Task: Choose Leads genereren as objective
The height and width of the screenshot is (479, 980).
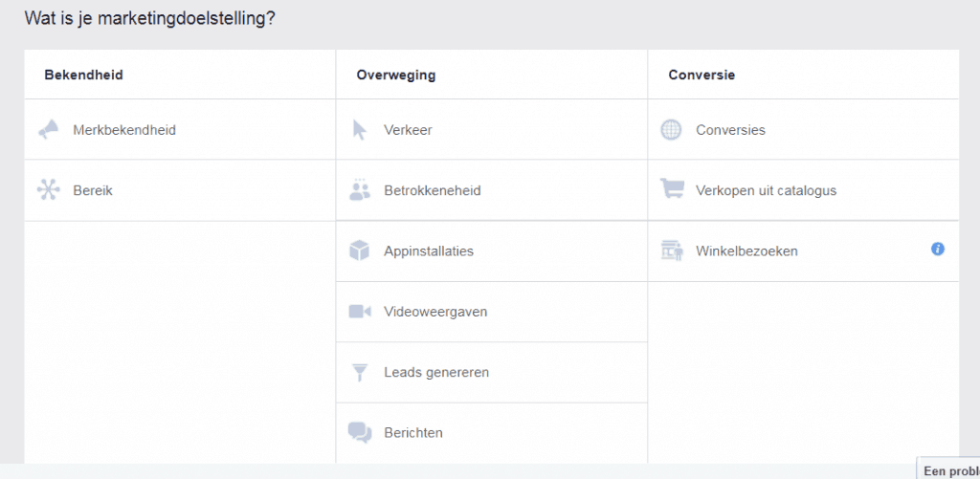Action: click(x=491, y=372)
